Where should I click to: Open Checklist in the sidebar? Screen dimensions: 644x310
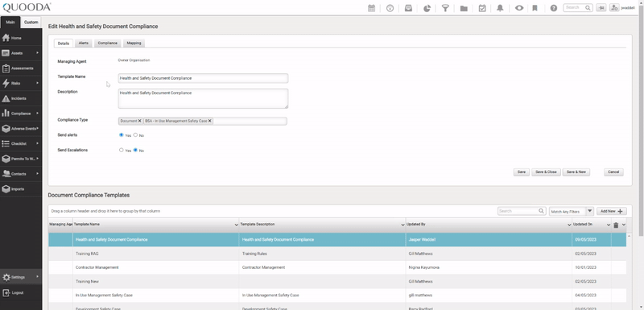coord(21,143)
